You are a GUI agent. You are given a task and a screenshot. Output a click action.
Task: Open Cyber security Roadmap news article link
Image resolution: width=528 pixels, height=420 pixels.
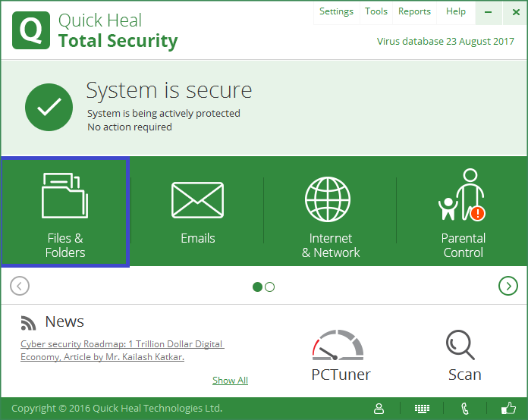[x=122, y=350]
